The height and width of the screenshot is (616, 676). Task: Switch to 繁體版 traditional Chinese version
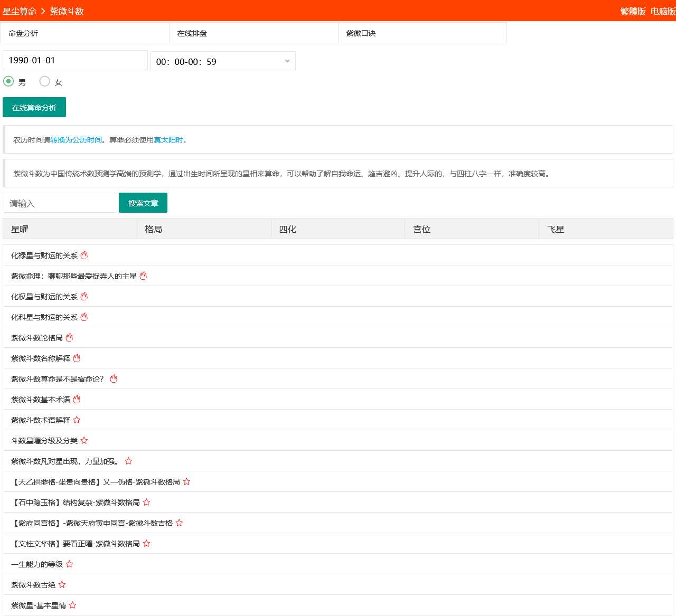632,11
